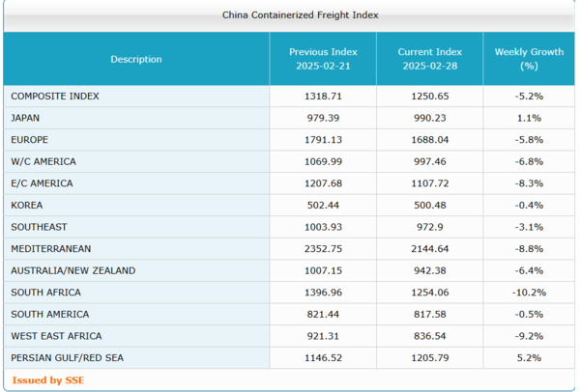This screenshot has height=392, width=580.
Task: Click SOUTH AFRICA weekly growth -10.2%
Action: click(x=528, y=293)
